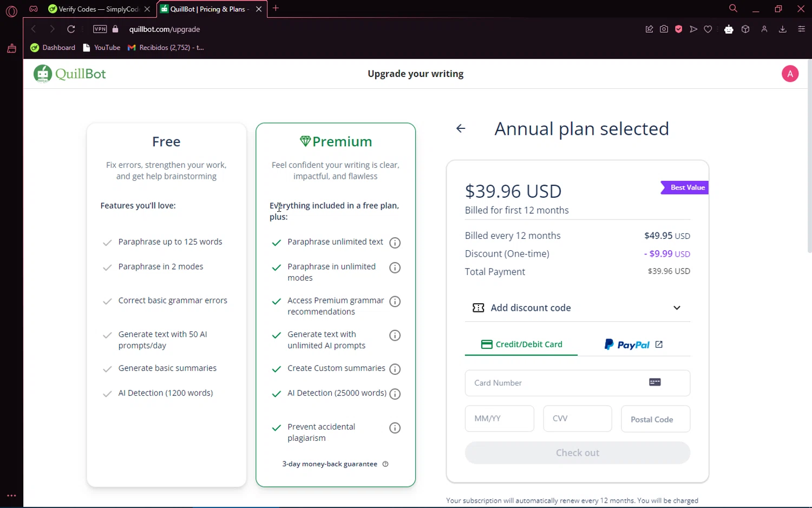Image resolution: width=812 pixels, height=508 pixels.
Task: Take a snapshot with the camera icon
Action: click(664, 29)
